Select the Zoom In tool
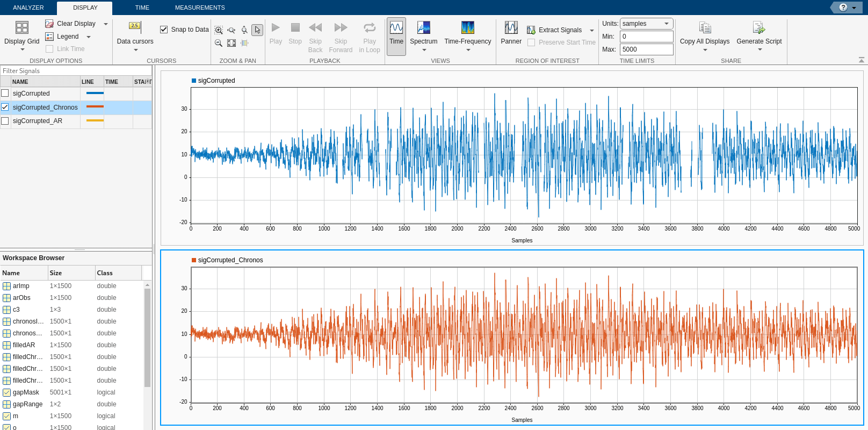The height and width of the screenshot is (430, 868). click(219, 30)
